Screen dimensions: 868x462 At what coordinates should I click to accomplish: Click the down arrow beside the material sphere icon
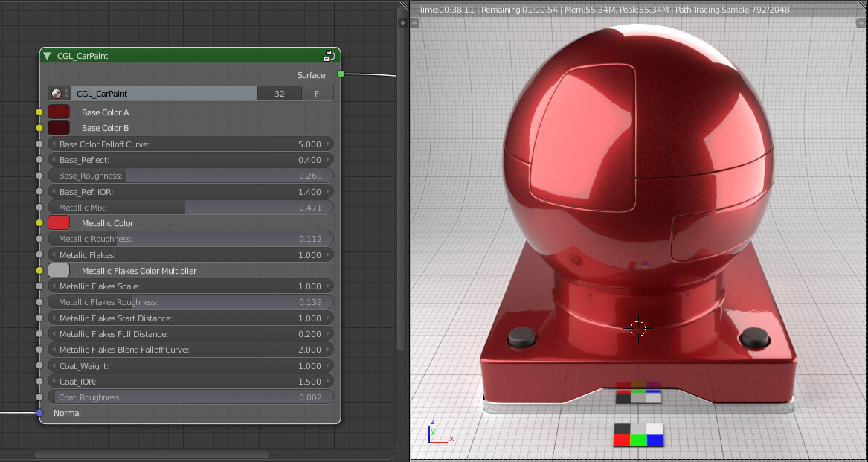[67, 96]
